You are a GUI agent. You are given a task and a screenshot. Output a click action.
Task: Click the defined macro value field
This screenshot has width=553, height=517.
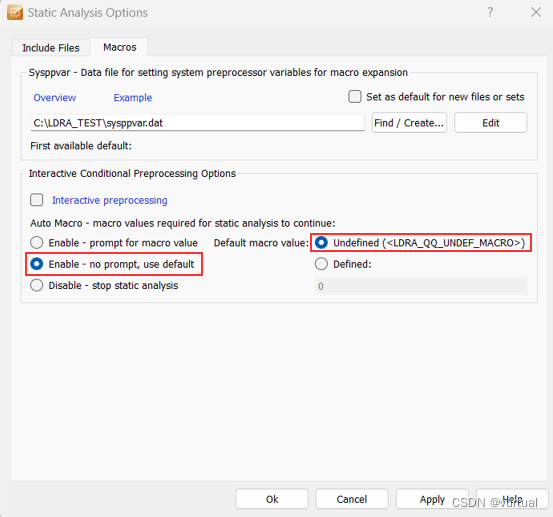pyautogui.click(x=421, y=286)
